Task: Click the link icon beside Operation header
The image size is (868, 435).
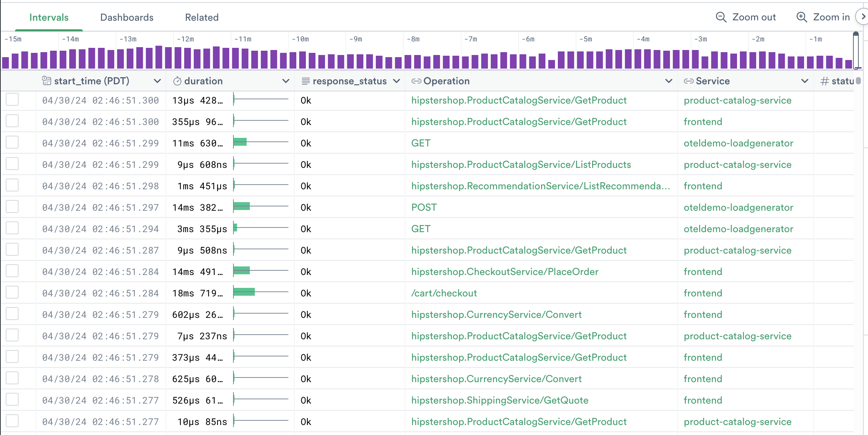Action: [416, 81]
